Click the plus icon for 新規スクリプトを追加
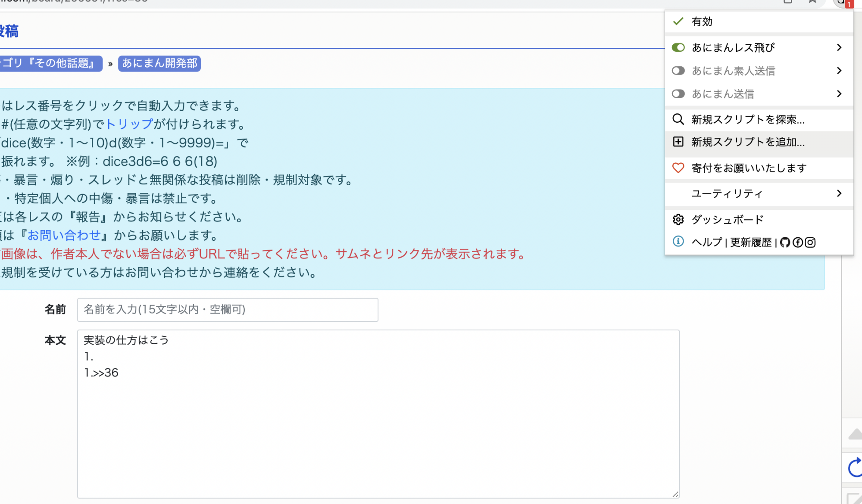Viewport: 862px width, 504px height. (678, 142)
